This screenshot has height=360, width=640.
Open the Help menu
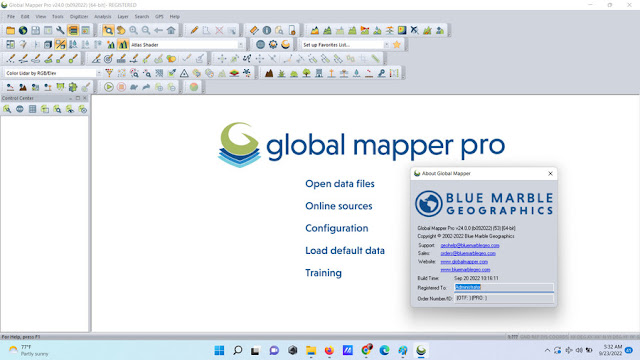click(175, 17)
